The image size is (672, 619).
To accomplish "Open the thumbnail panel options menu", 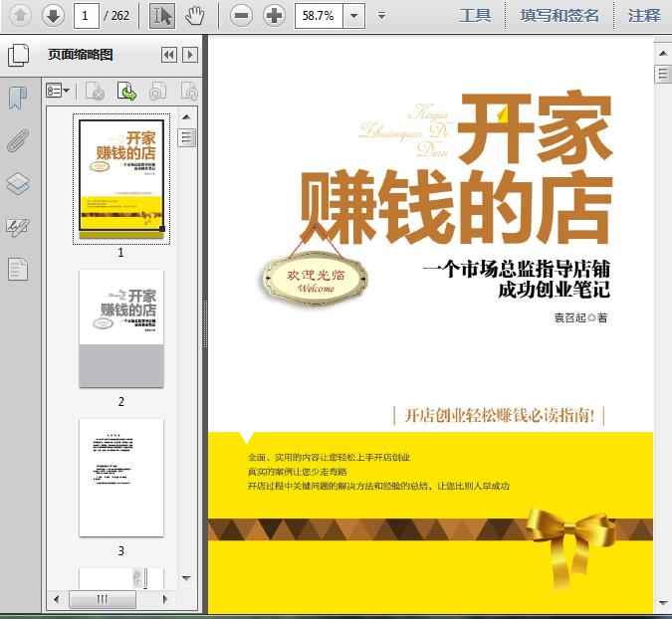I will click(58, 92).
